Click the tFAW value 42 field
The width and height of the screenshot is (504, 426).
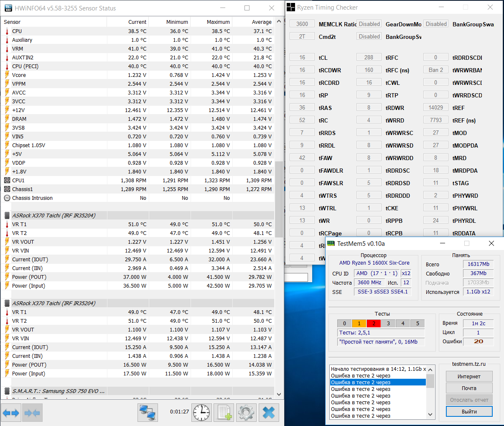coord(302,158)
